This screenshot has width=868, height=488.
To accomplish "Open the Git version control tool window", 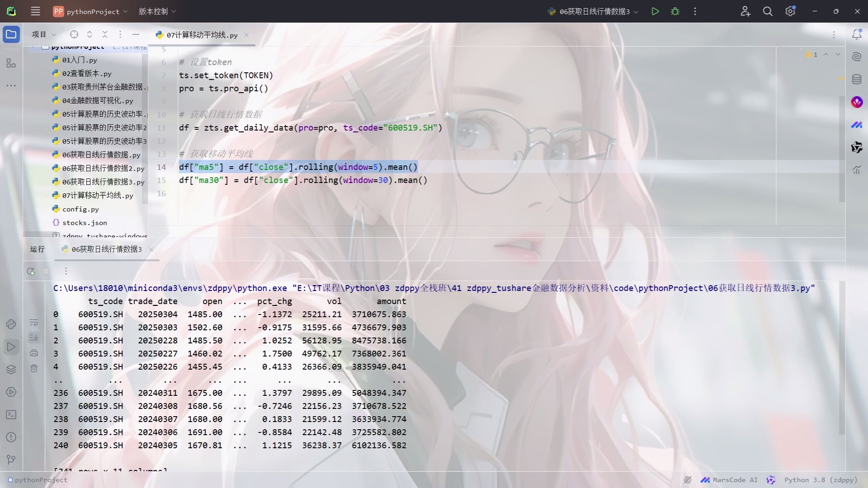I will [x=11, y=460].
